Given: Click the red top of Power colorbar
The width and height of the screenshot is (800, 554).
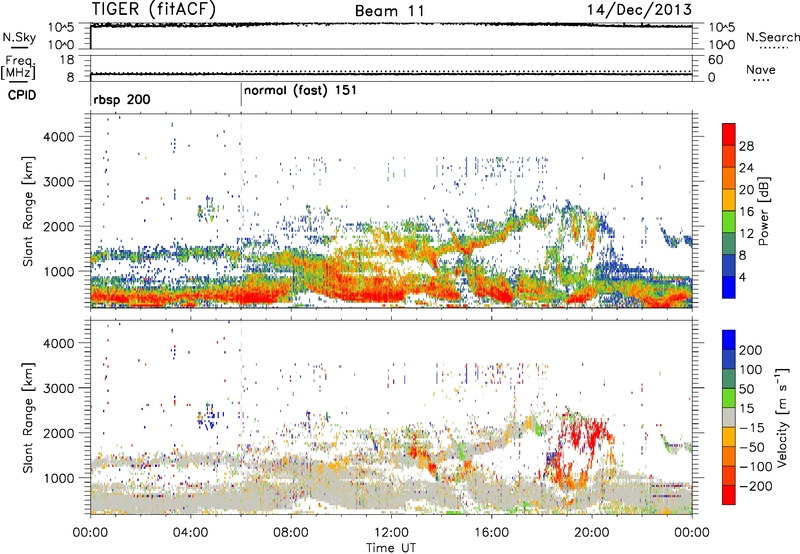Looking at the screenshot, I should [729, 134].
